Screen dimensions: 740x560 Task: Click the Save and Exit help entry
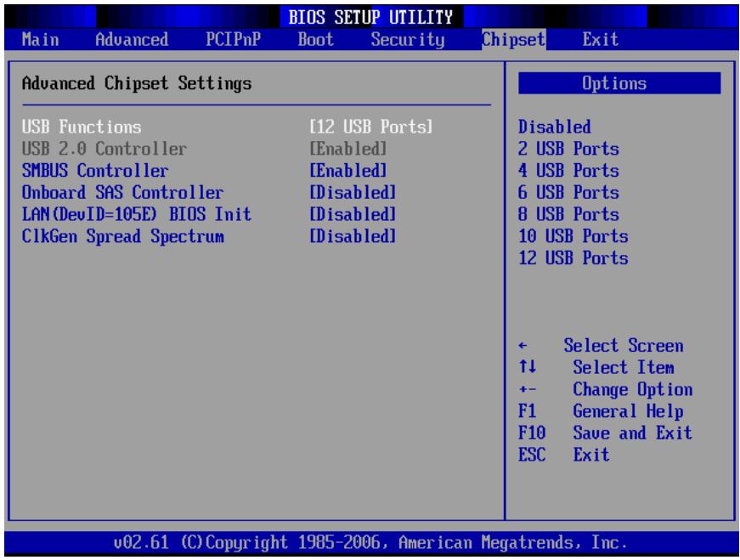click(632, 433)
